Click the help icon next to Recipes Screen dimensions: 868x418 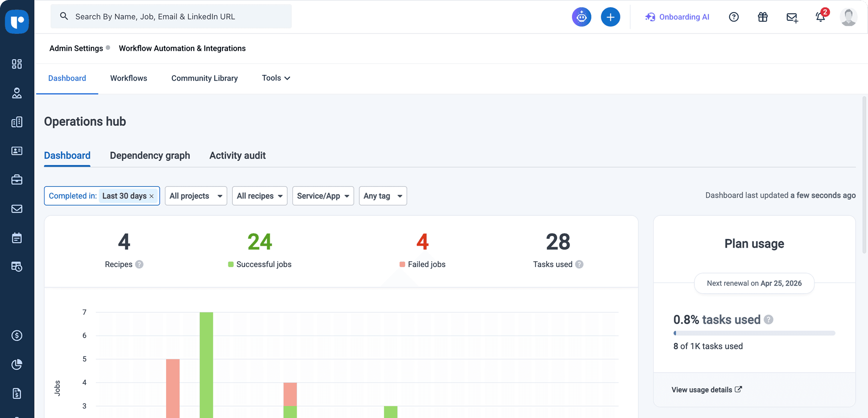139,264
